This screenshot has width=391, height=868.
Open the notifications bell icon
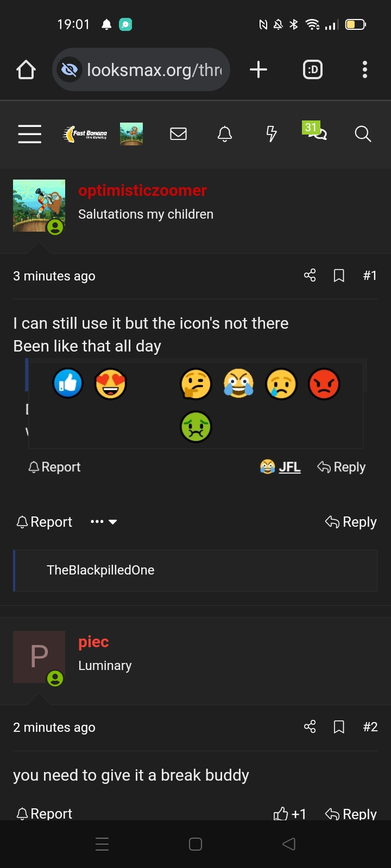click(x=225, y=134)
